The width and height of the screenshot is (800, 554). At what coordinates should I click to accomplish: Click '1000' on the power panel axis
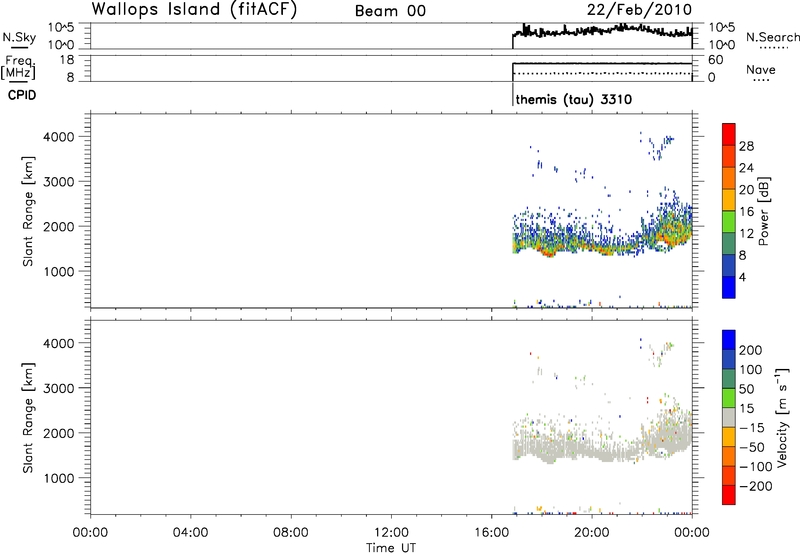pos(59,271)
